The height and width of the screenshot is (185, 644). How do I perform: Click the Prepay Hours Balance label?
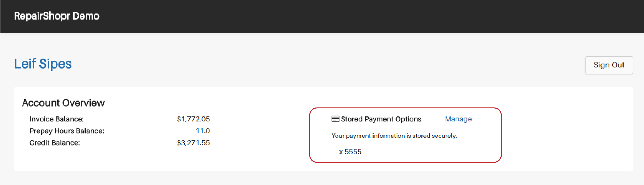(x=67, y=131)
